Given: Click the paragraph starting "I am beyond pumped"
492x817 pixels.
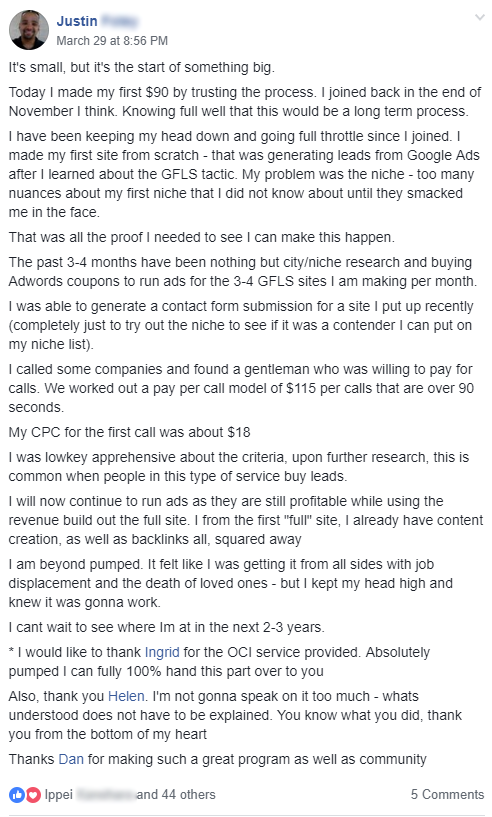Looking at the screenshot, I should 230,583.
